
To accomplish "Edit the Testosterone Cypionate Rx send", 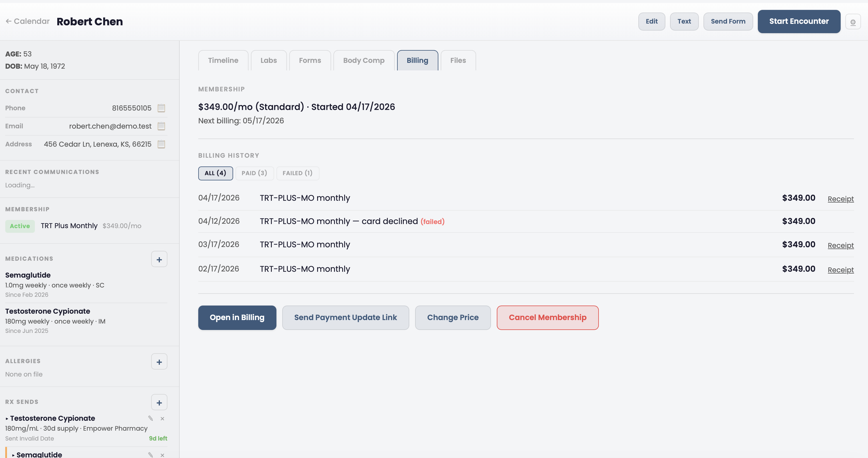I will [151, 418].
